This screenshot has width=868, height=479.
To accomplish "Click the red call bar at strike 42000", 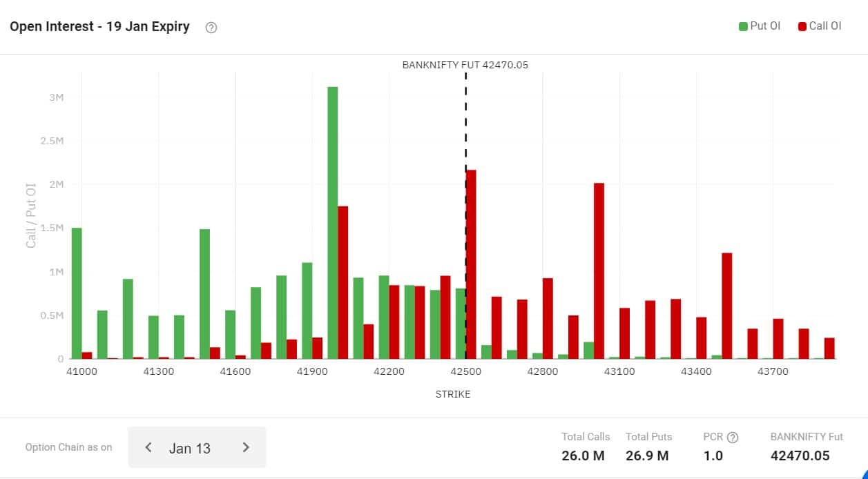I will [x=343, y=282].
